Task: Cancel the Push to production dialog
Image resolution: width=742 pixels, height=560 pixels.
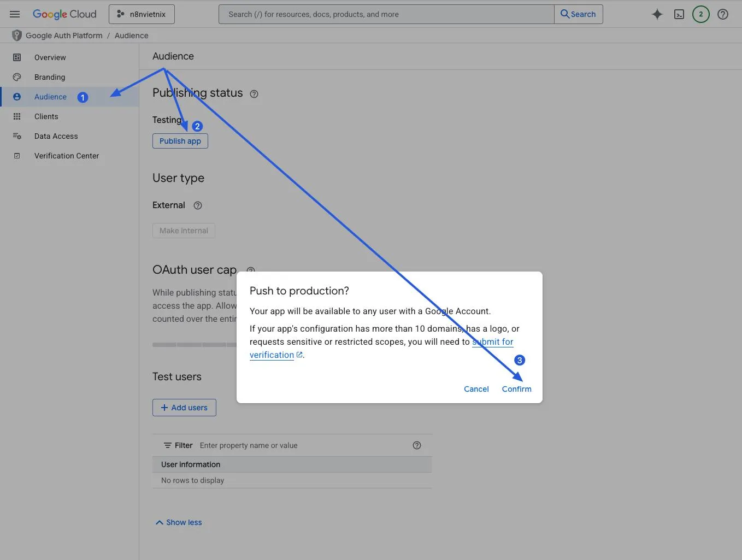Action: coord(476,389)
